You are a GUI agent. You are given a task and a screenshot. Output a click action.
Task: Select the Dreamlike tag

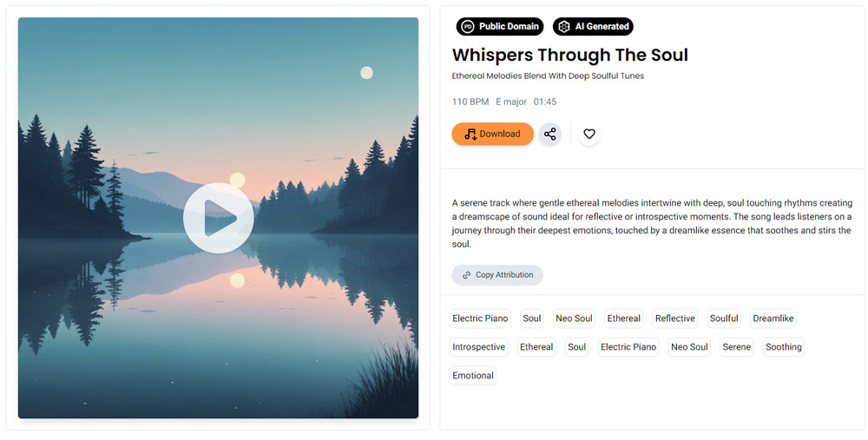click(x=773, y=319)
